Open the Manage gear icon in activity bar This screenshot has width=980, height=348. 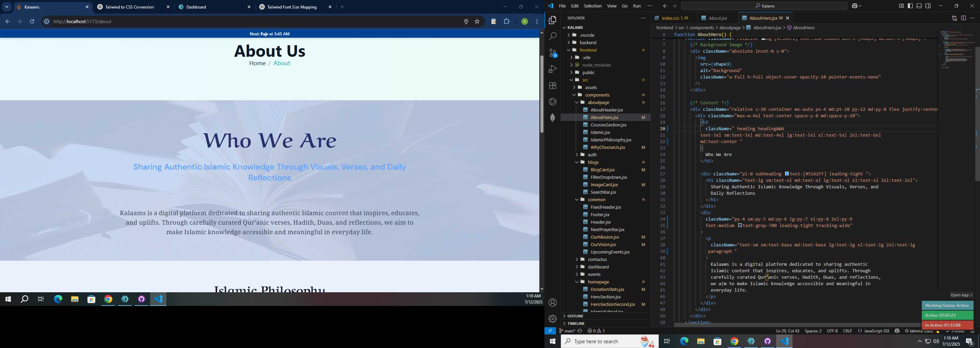coord(553,318)
